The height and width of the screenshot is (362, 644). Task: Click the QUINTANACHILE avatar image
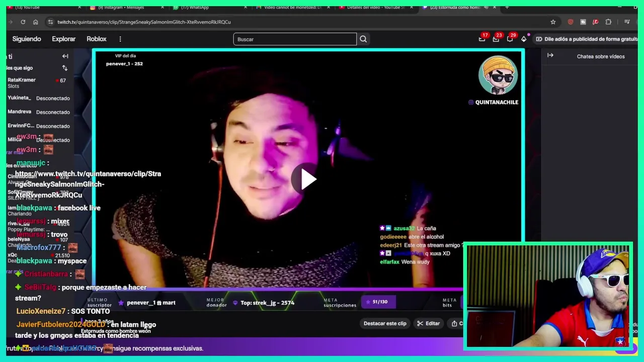pyautogui.click(x=498, y=75)
